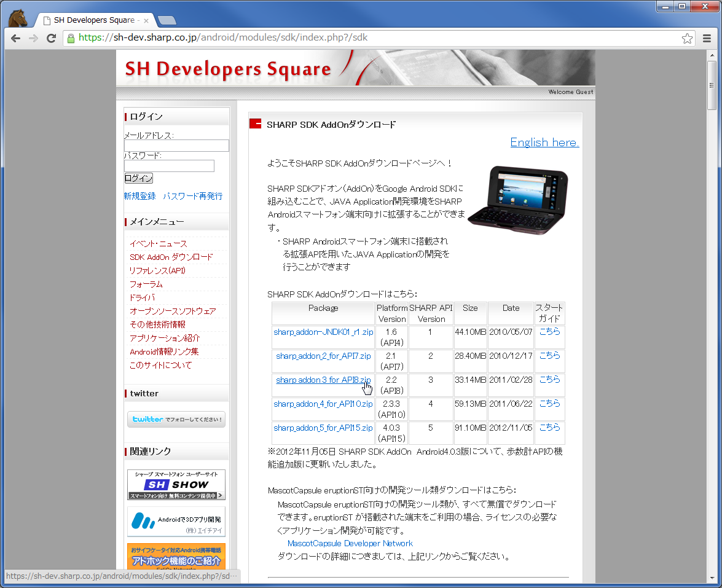
Task: Open ドライバ menu item
Action: (143, 297)
